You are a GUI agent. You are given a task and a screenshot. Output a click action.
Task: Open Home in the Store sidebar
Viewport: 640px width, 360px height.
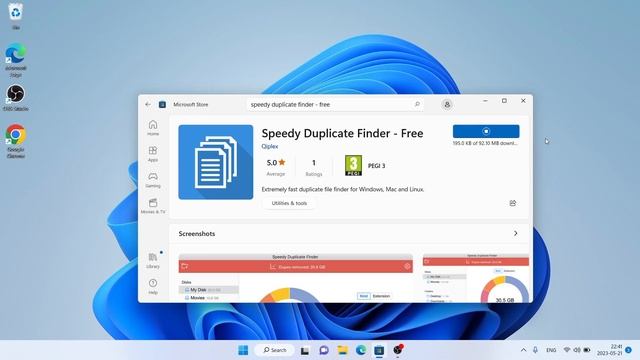point(153,128)
